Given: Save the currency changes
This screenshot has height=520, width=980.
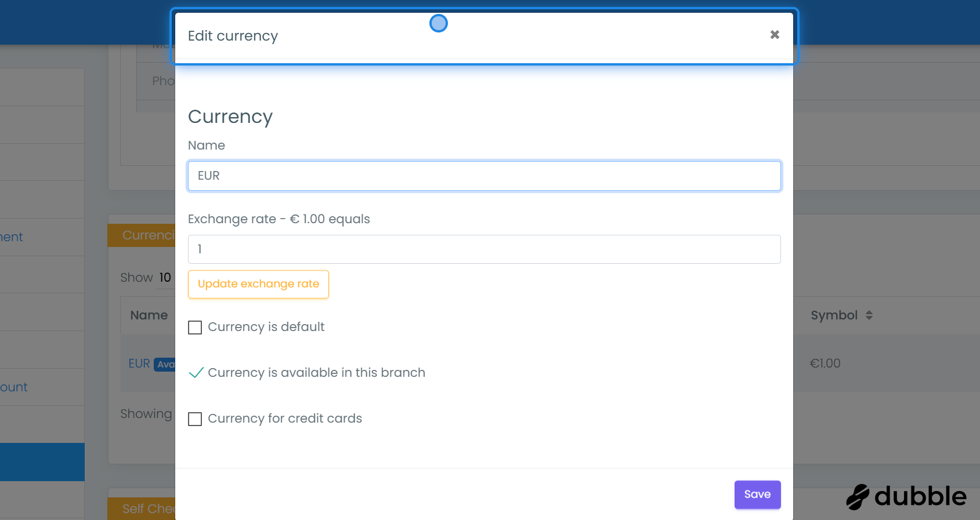Looking at the screenshot, I should point(757,494).
